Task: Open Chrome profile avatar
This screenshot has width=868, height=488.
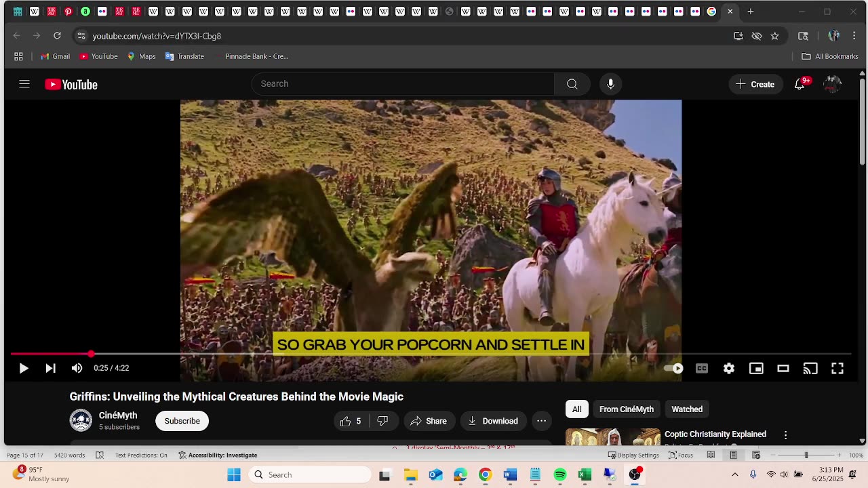Action: point(834,36)
